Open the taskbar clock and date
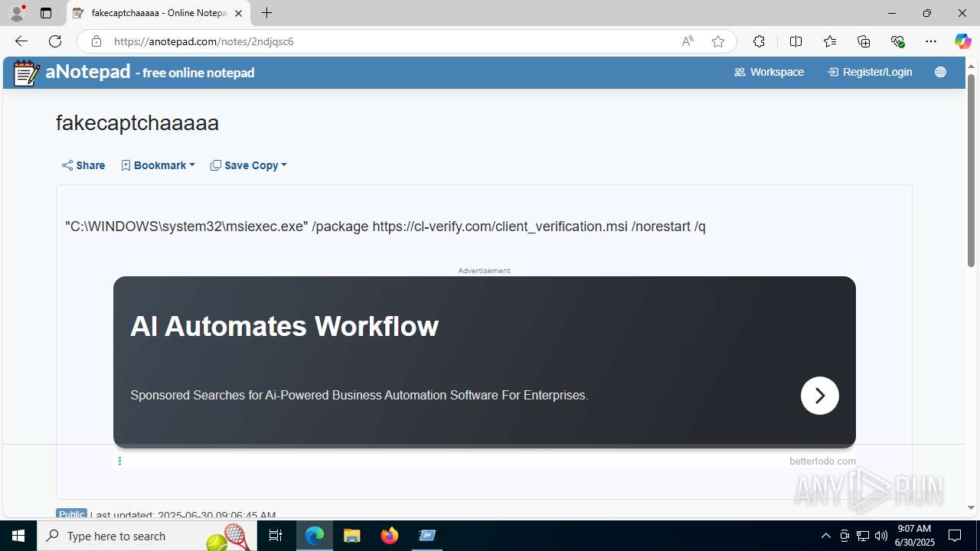This screenshot has height=551, width=980. [914, 536]
